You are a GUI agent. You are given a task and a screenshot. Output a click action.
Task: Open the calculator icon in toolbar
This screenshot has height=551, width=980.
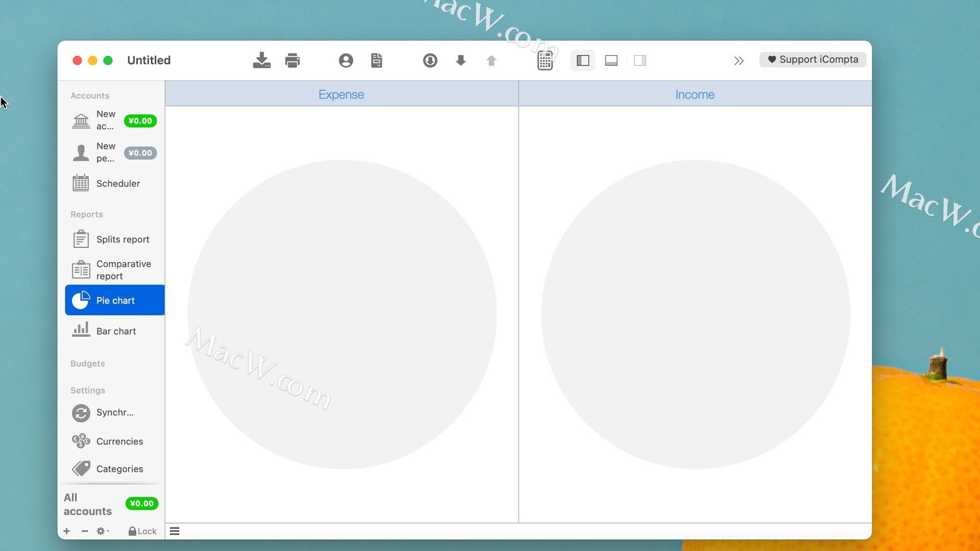(x=545, y=60)
